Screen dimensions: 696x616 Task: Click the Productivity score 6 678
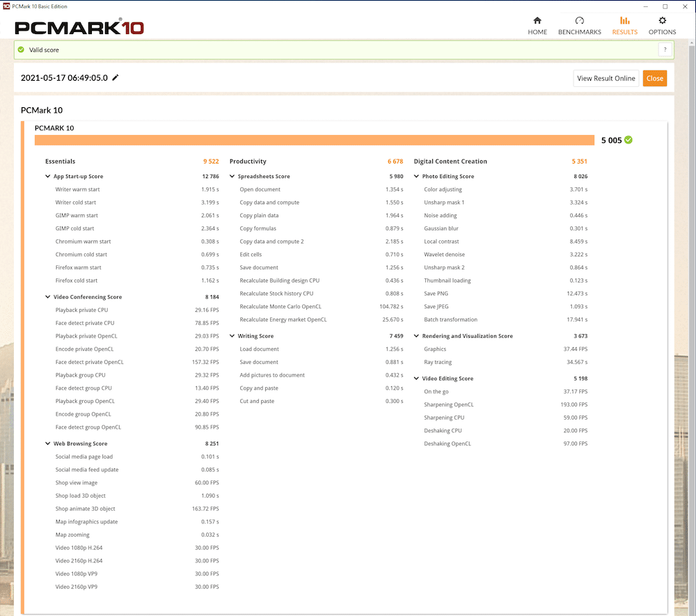coord(395,161)
